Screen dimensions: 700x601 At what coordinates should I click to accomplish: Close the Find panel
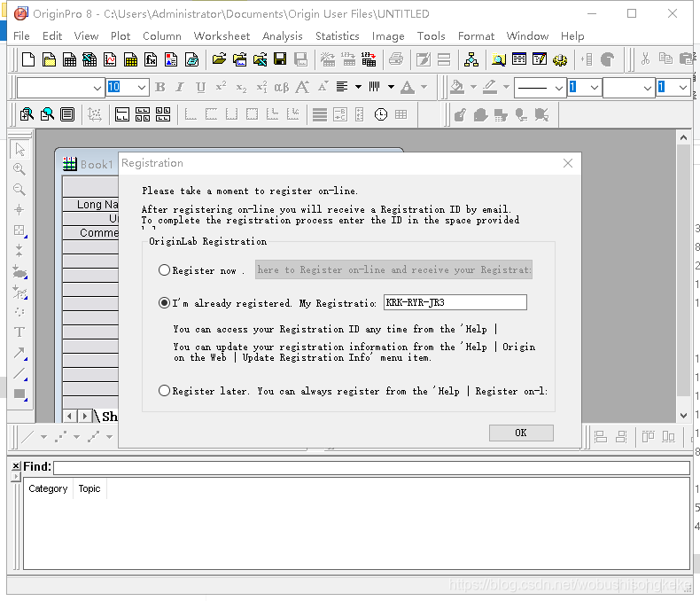click(16, 465)
